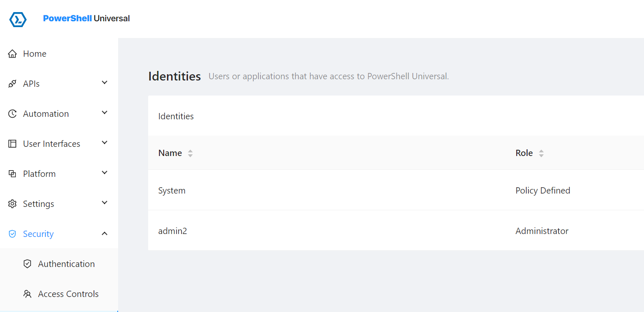
Task: Sort table using Role column arrows
Action: pyautogui.click(x=541, y=153)
